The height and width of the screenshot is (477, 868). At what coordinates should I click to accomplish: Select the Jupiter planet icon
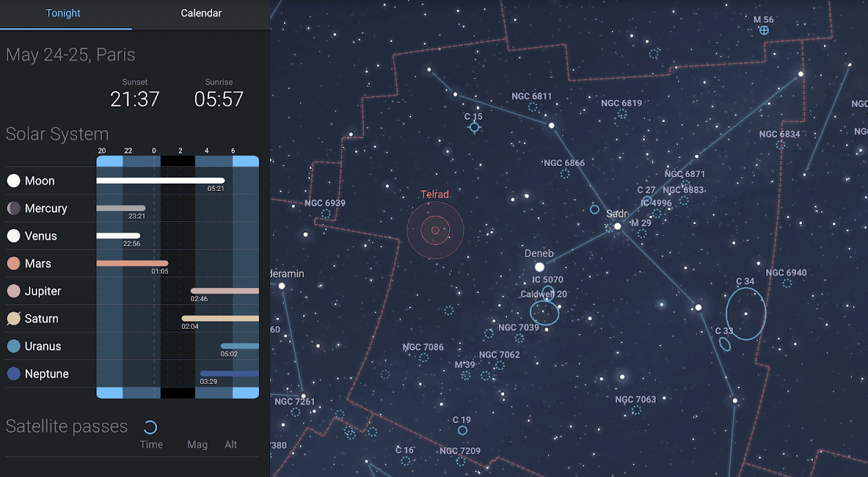click(13, 291)
